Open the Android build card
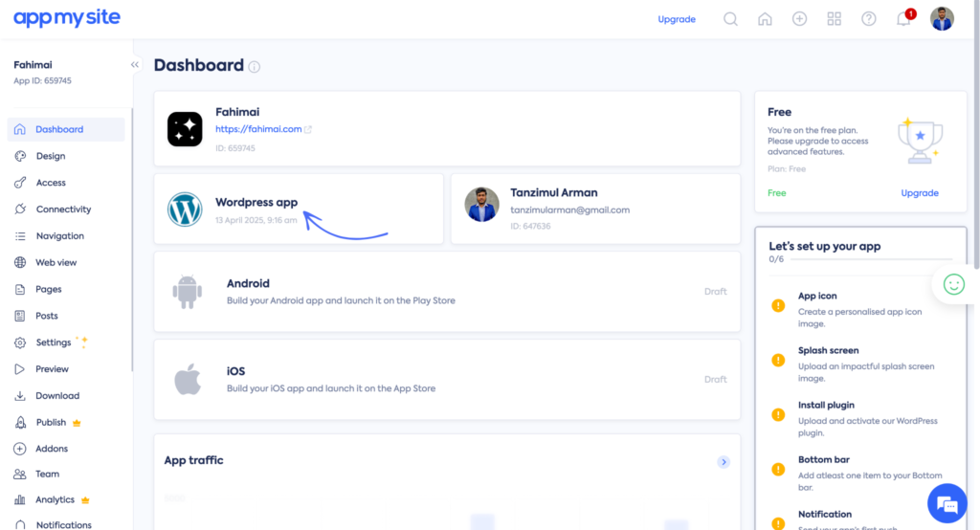Viewport: 980px width, 530px height. point(447,291)
